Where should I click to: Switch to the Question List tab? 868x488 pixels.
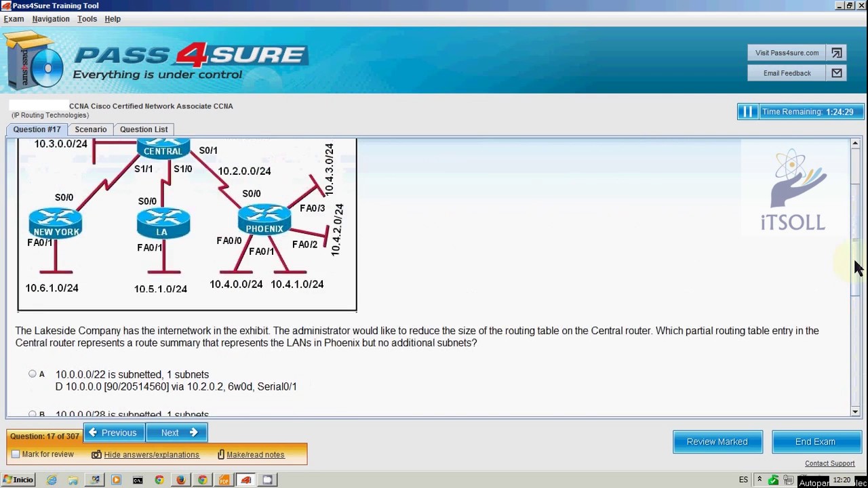click(144, 129)
